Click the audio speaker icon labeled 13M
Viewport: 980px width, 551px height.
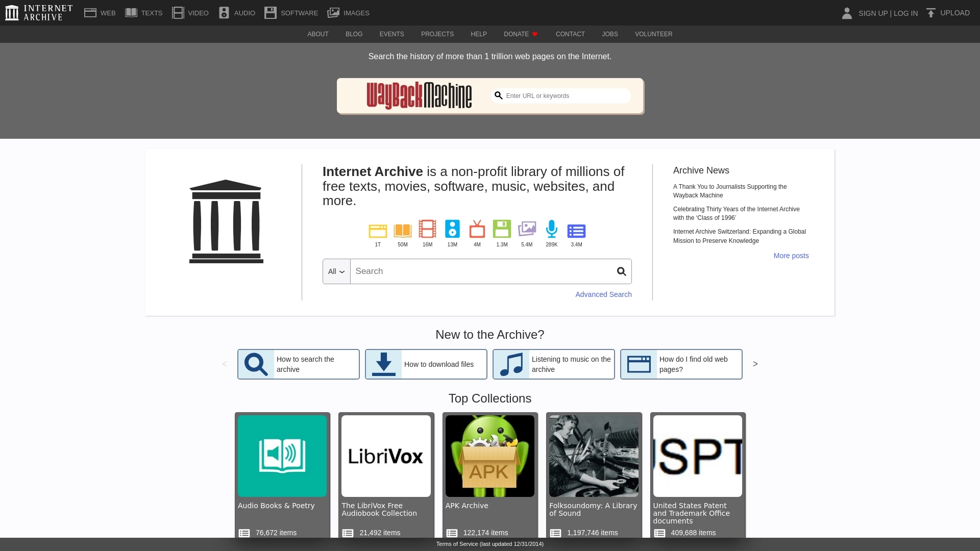coord(452,229)
